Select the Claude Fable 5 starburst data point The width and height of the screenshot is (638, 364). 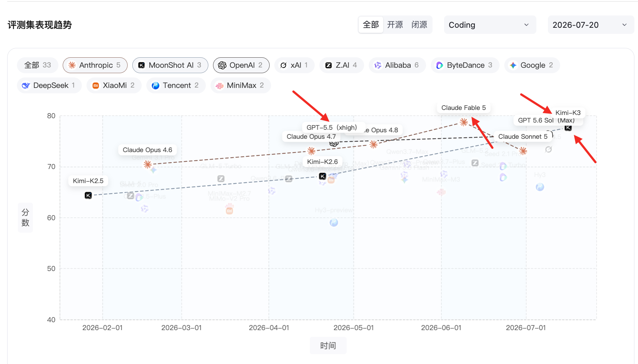tap(464, 122)
